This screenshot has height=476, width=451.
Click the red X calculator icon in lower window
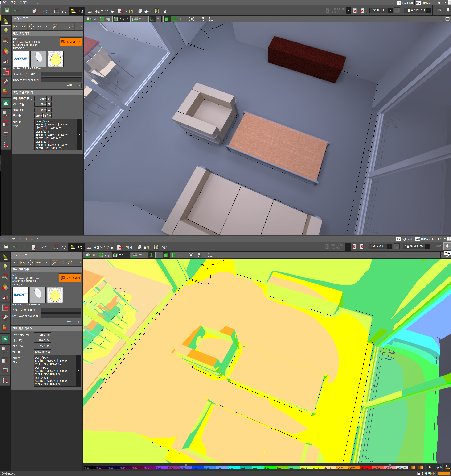(354, 246)
